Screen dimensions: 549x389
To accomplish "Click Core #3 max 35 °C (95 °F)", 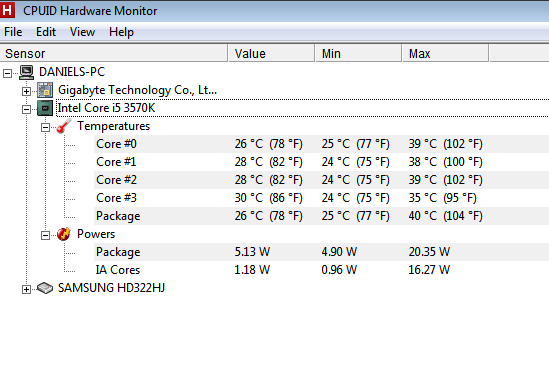I will click(x=443, y=198).
